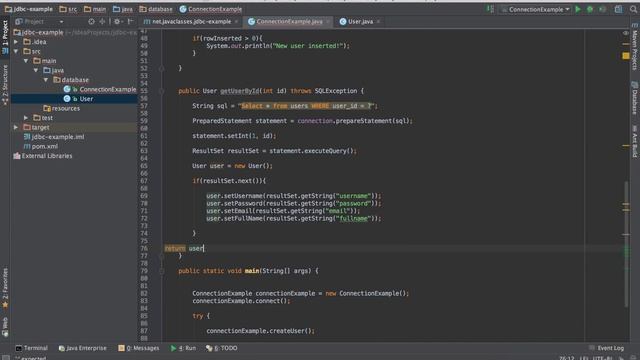Open the Java Enterprise tool window
The width and height of the screenshot is (640, 360).
82,348
